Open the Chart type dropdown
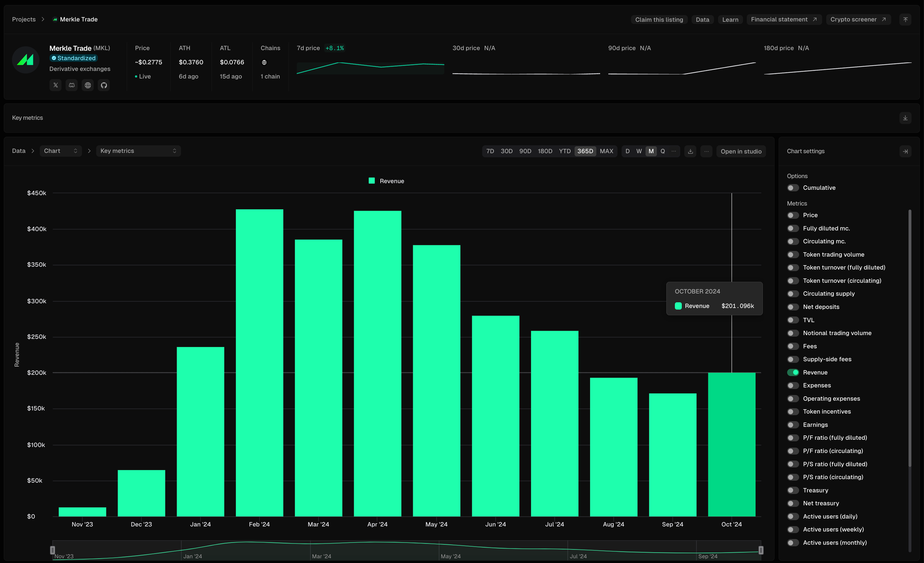 [60, 151]
